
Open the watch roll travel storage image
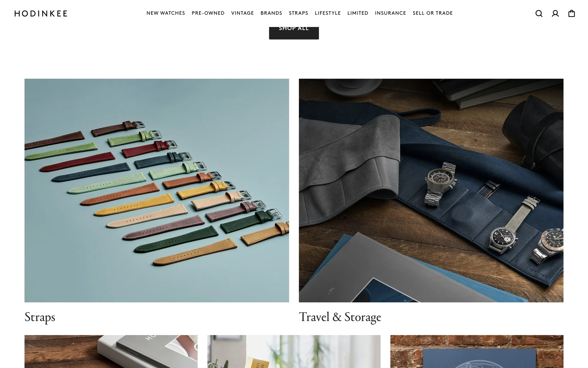pyautogui.click(x=431, y=190)
